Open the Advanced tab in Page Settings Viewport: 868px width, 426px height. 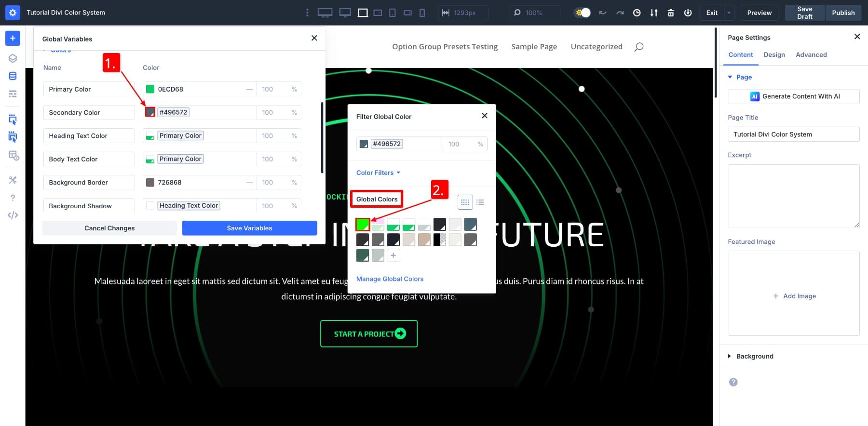click(x=811, y=55)
